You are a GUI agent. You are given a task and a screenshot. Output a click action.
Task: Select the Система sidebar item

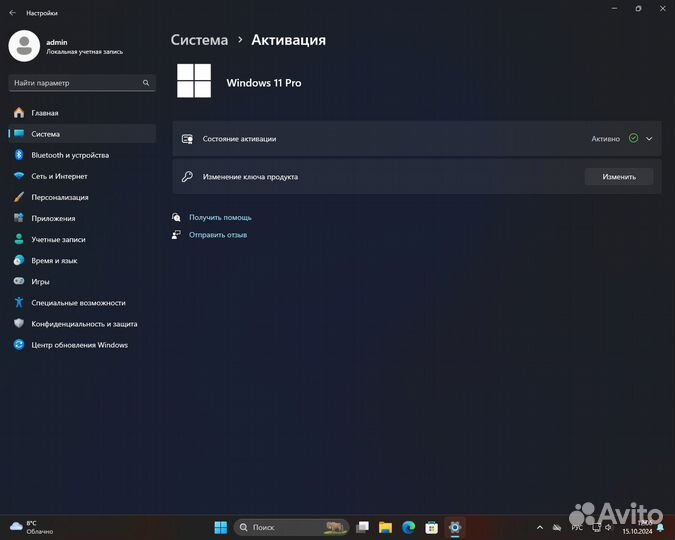82,134
